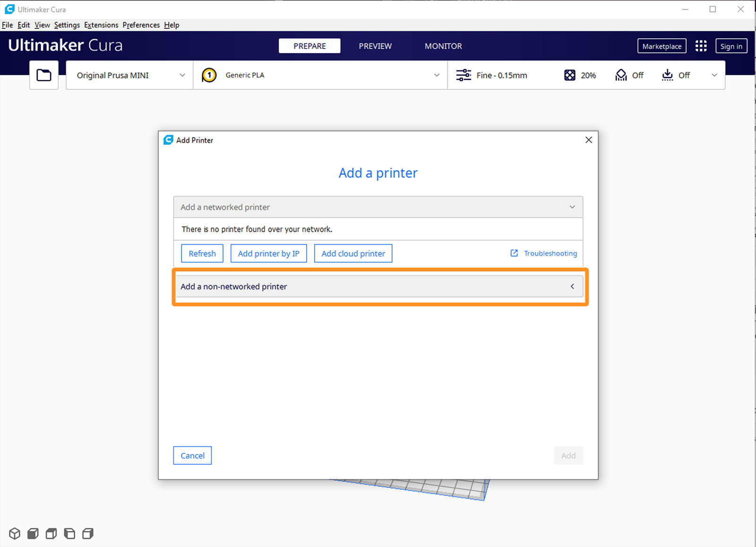Cancel adding a printer
Screen dimensions: 756x547
coord(192,455)
